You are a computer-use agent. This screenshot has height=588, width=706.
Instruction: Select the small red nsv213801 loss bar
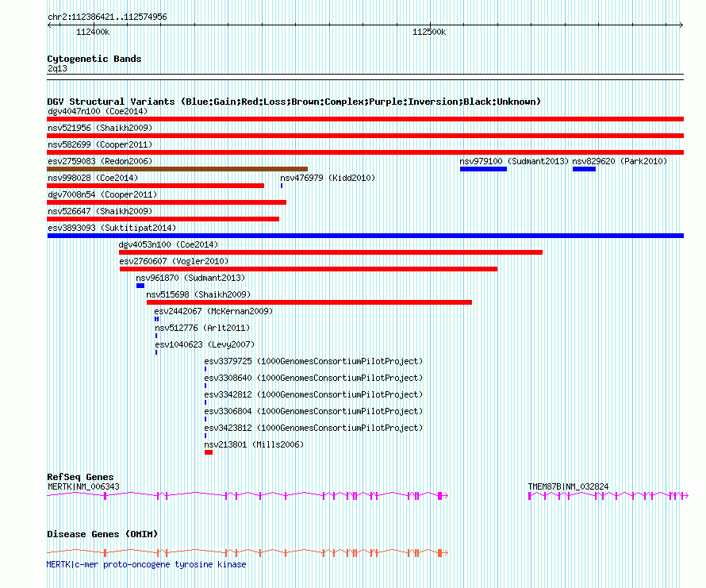coord(209,452)
